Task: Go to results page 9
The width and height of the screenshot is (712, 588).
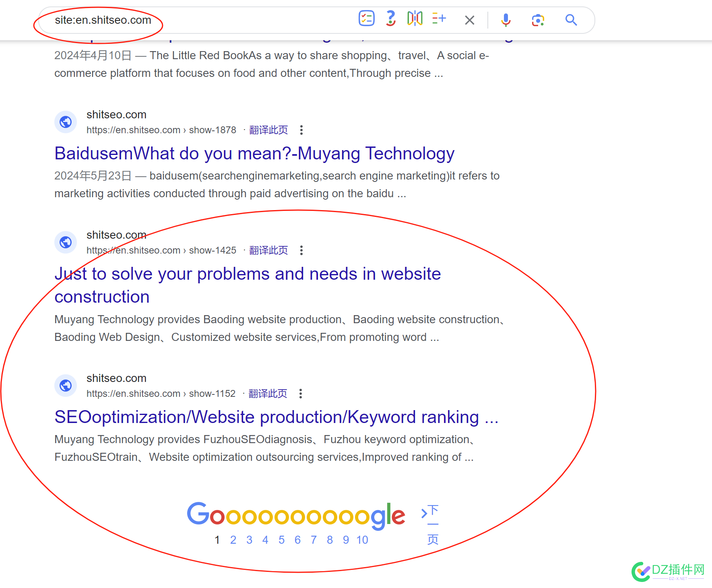Action: tap(346, 540)
